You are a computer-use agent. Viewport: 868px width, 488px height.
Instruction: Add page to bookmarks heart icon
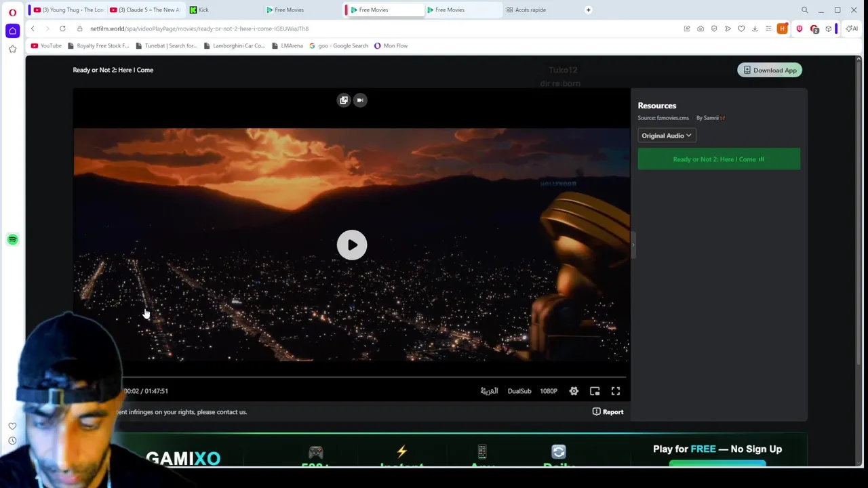[741, 28]
